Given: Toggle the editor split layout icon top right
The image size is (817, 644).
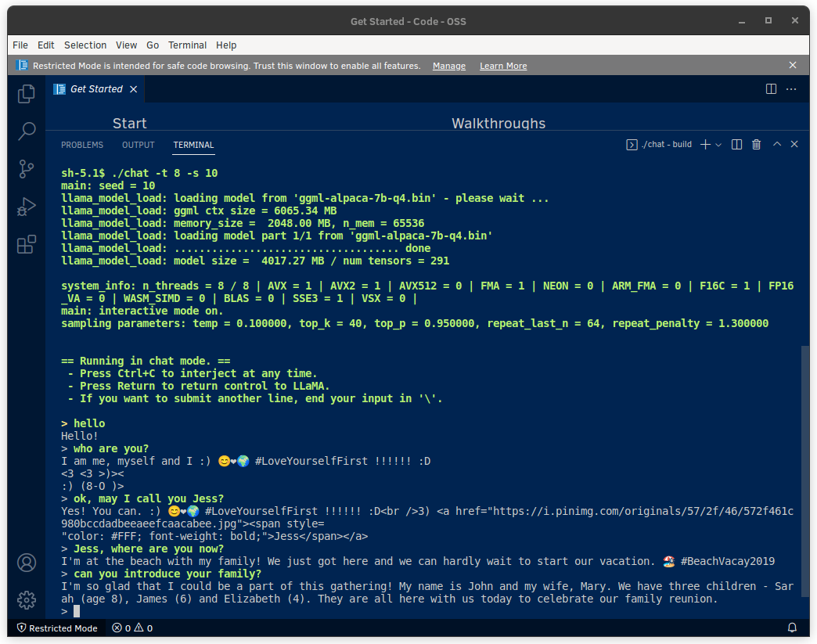Looking at the screenshot, I should pos(771,89).
